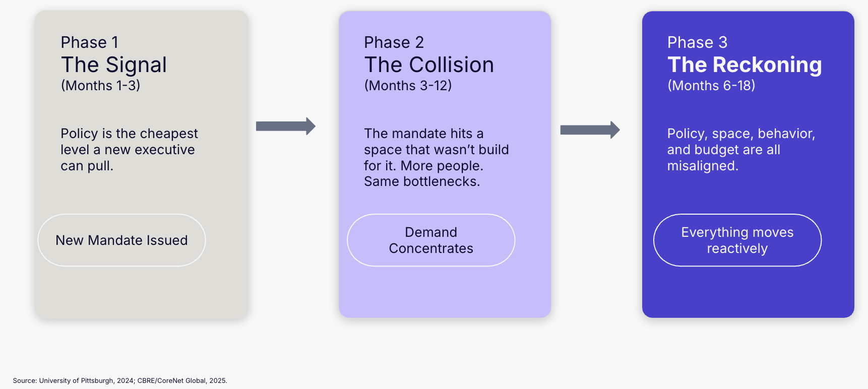Select the Months 6-18 subtitle

(x=711, y=86)
